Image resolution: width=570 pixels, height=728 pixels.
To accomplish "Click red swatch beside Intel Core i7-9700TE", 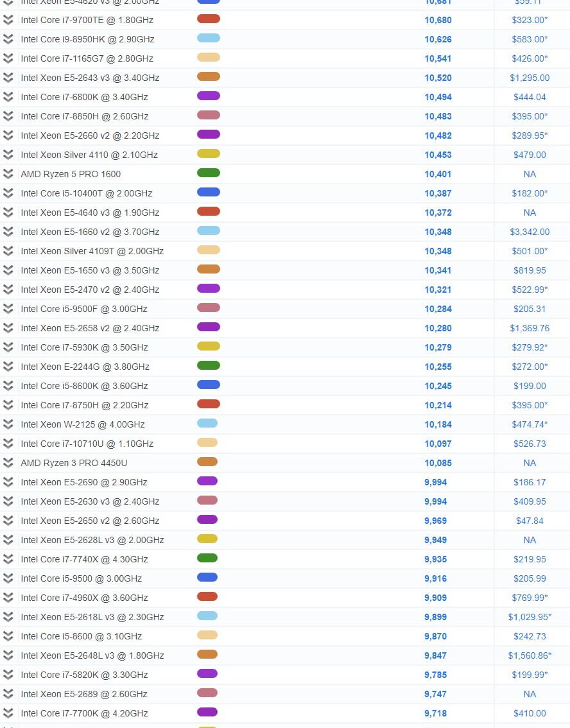I will point(209,19).
